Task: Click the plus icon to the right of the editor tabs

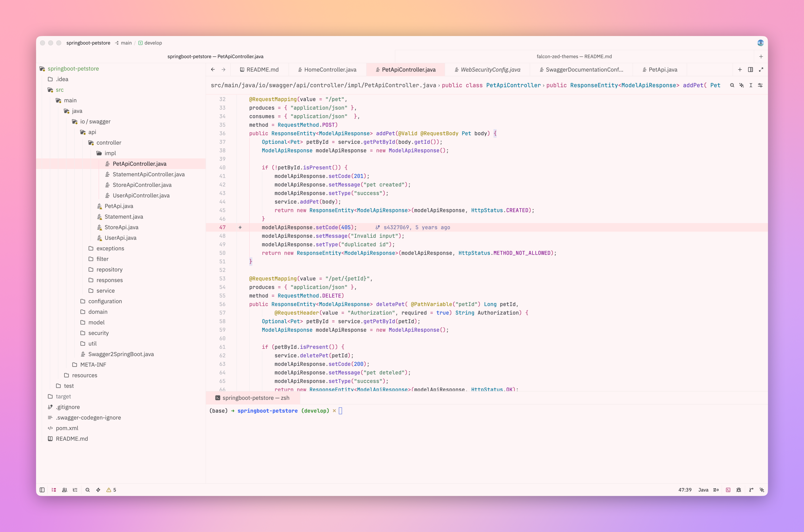Action: click(740, 70)
